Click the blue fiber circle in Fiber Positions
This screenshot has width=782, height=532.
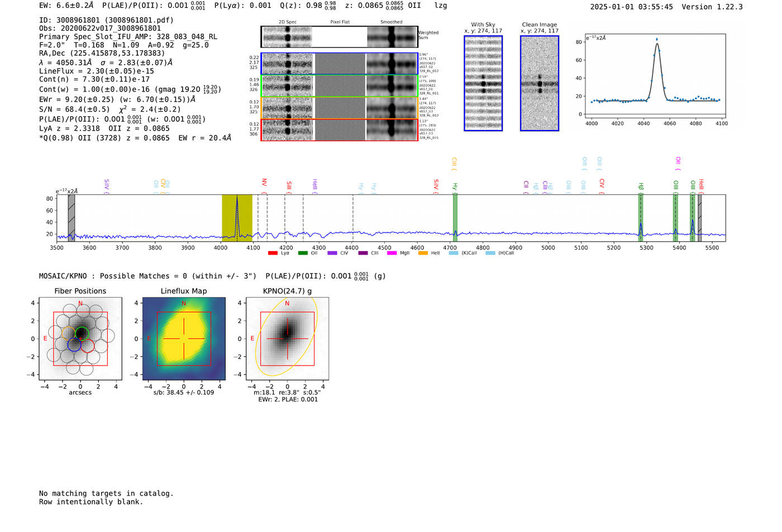click(74, 344)
